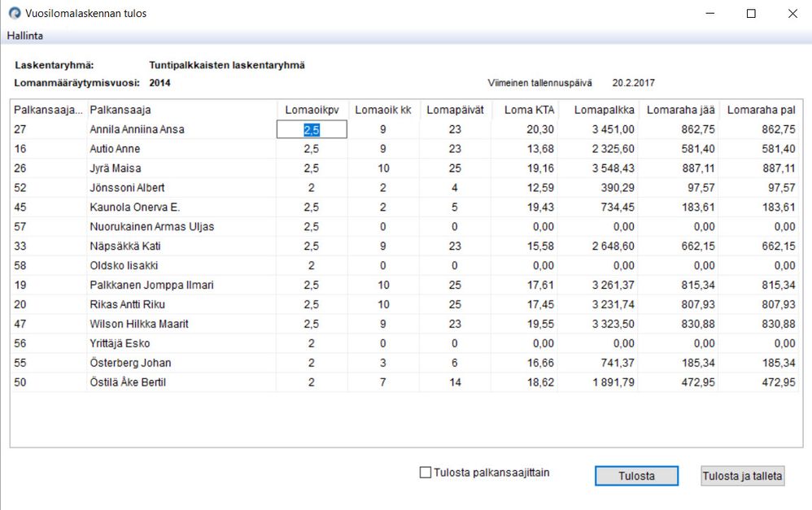The width and height of the screenshot is (812, 510).
Task: Click employee number 50
Action: tap(20, 382)
